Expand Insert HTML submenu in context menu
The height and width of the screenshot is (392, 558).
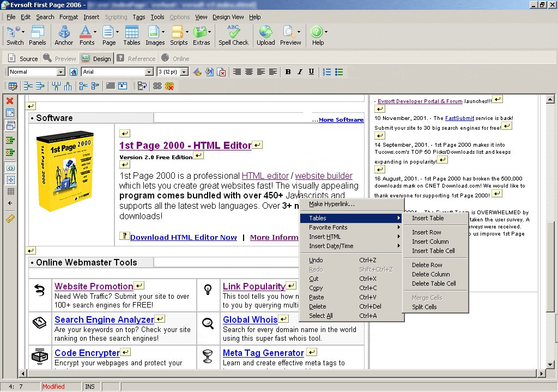pos(352,237)
